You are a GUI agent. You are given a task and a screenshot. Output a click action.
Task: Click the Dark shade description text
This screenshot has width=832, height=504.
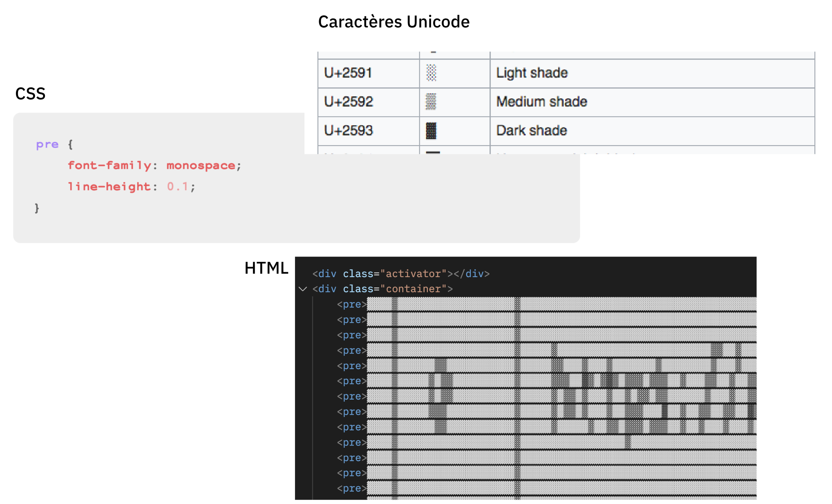(x=531, y=131)
